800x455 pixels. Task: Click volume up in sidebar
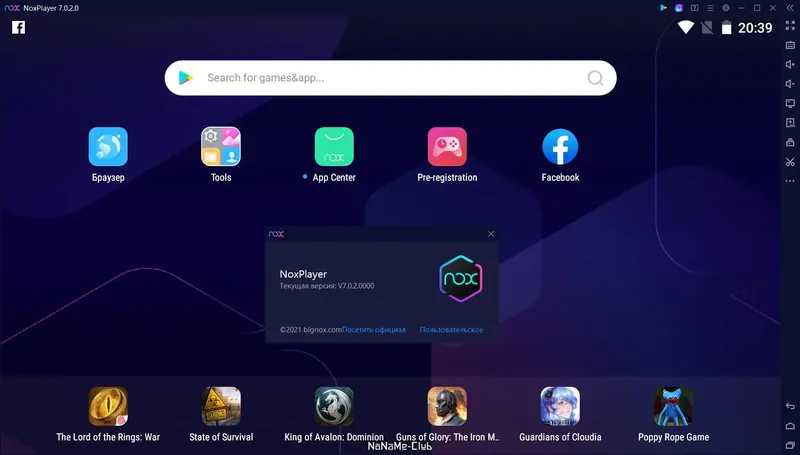tap(790, 64)
